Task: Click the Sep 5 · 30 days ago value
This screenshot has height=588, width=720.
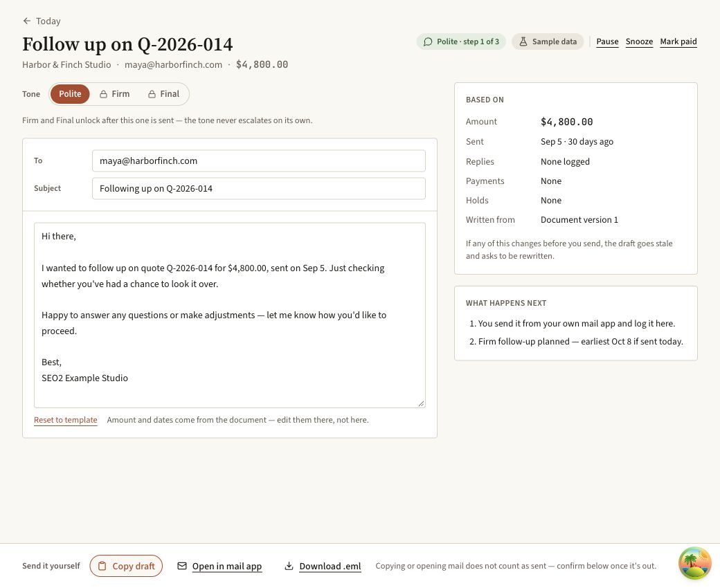Action: (577, 142)
